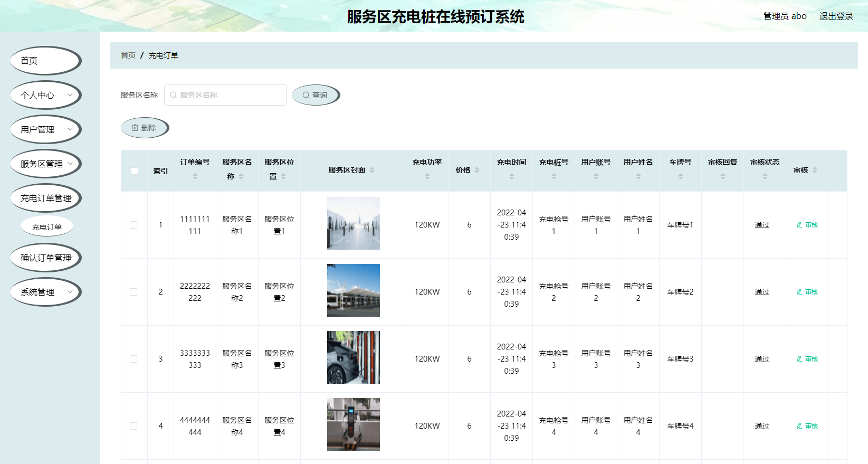Sort by 价格 column arrows

[477, 170]
